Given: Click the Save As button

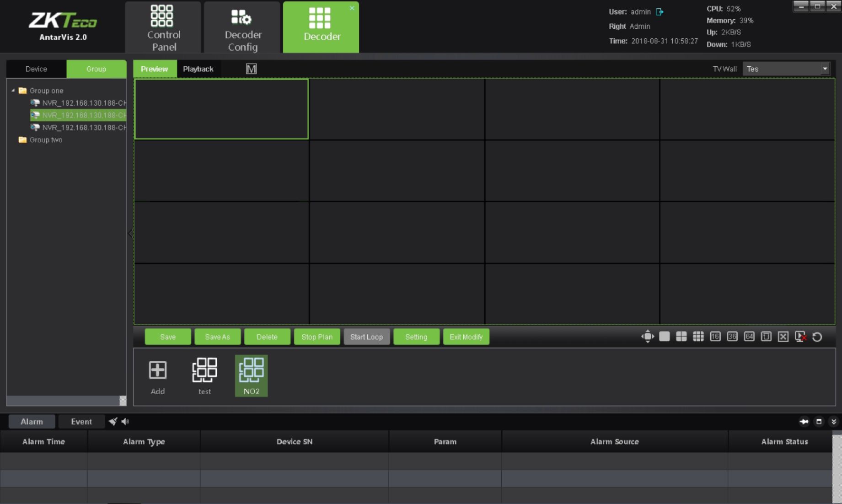Looking at the screenshot, I should [x=217, y=337].
